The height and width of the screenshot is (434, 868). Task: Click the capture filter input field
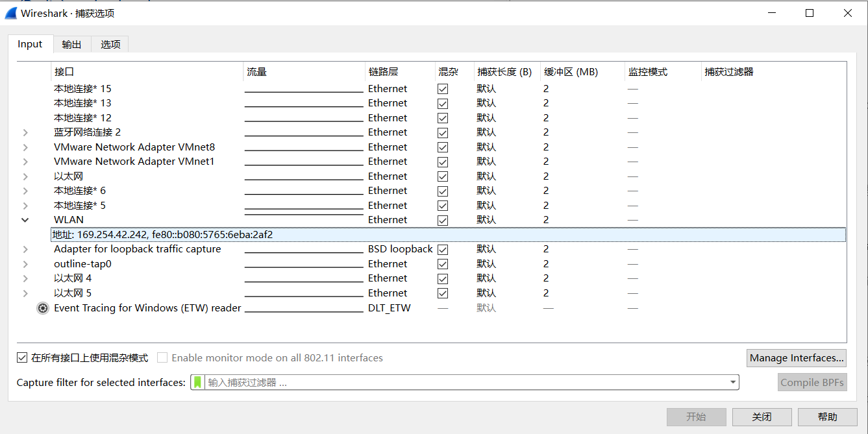465,382
